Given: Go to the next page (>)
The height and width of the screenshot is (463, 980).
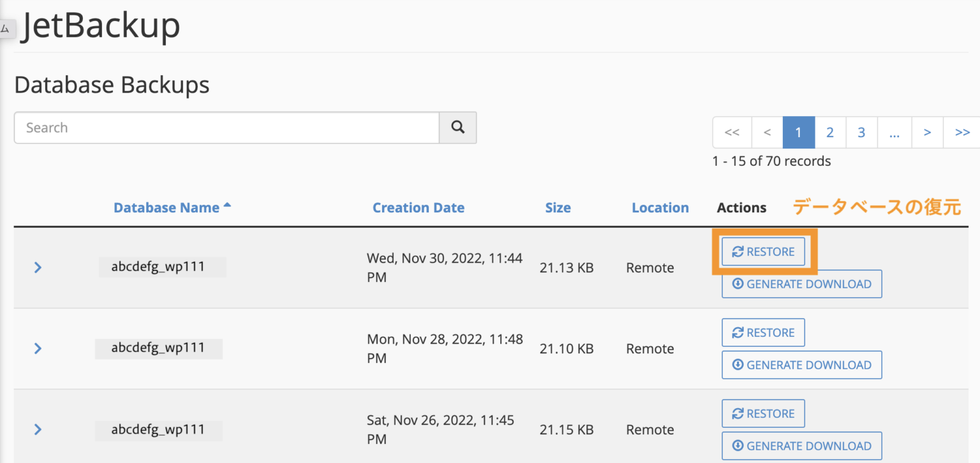Looking at the screenshot, I should click(x=927, y=133).
